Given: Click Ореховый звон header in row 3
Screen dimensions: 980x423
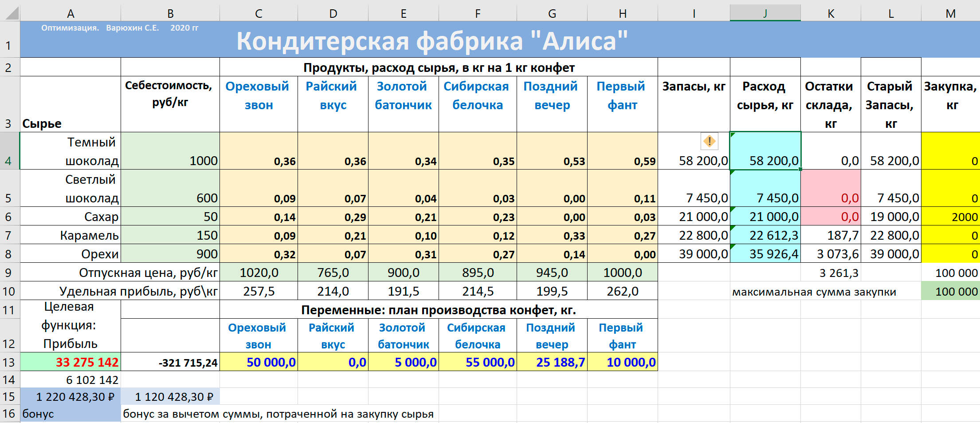Looking at the screenshot, I should 259,104.
